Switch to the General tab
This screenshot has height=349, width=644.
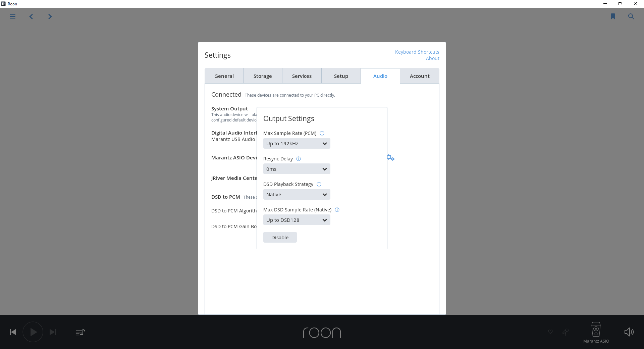click(224, 76)
